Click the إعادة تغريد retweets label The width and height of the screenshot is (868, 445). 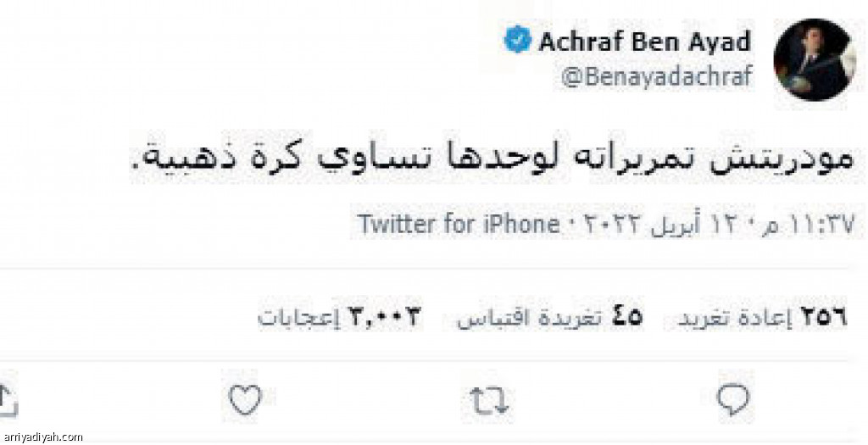(736, 318)
